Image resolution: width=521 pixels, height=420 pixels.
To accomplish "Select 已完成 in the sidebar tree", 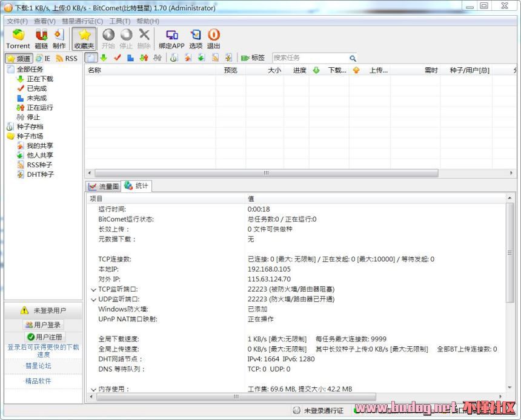I will coord(36,88).
